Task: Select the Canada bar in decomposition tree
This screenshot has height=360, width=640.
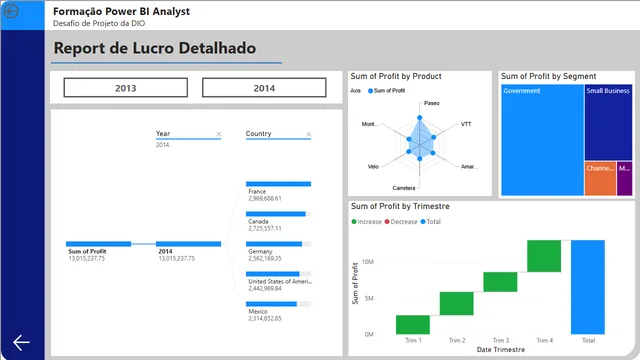Action: tap(278, 214)
